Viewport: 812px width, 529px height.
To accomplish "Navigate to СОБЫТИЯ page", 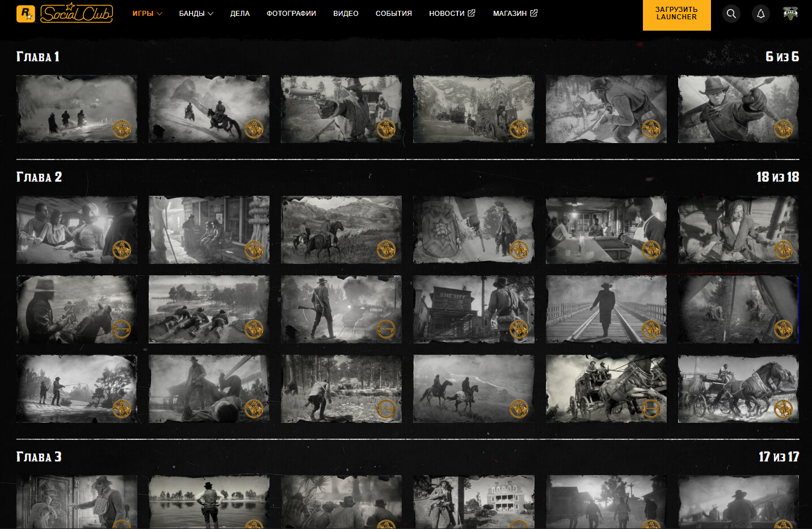I will 394,14.
